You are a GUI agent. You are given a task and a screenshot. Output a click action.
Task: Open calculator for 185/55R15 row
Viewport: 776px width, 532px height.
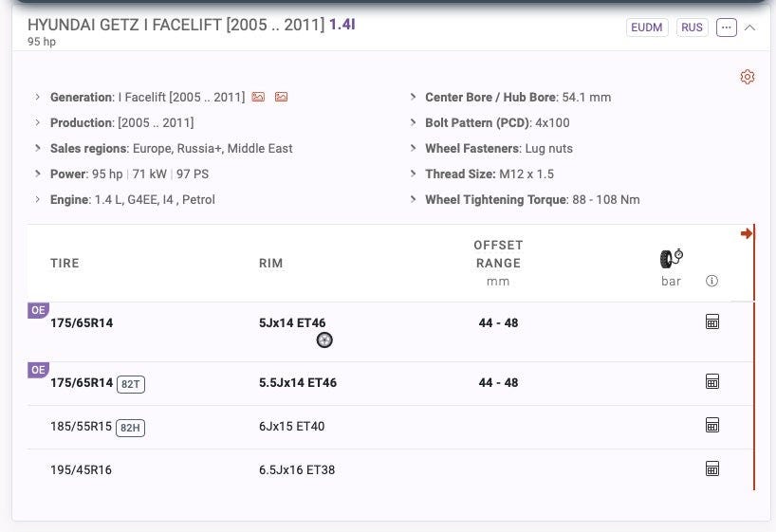[712, 425]
